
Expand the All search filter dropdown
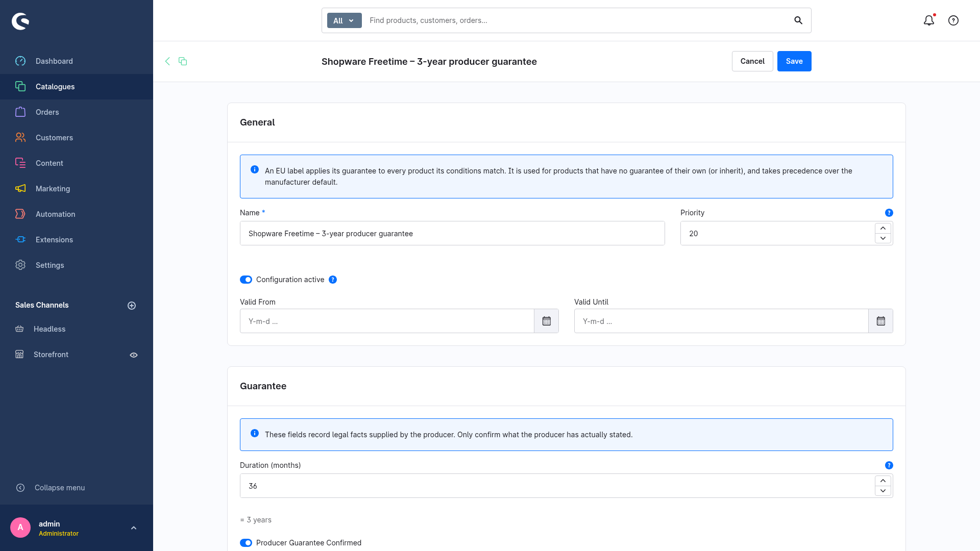(x=344, y=20)
